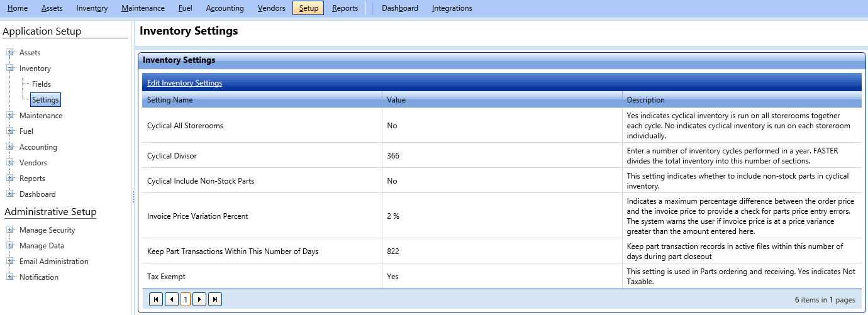
Task: Select the Accounting tree label
Action: 38,147
